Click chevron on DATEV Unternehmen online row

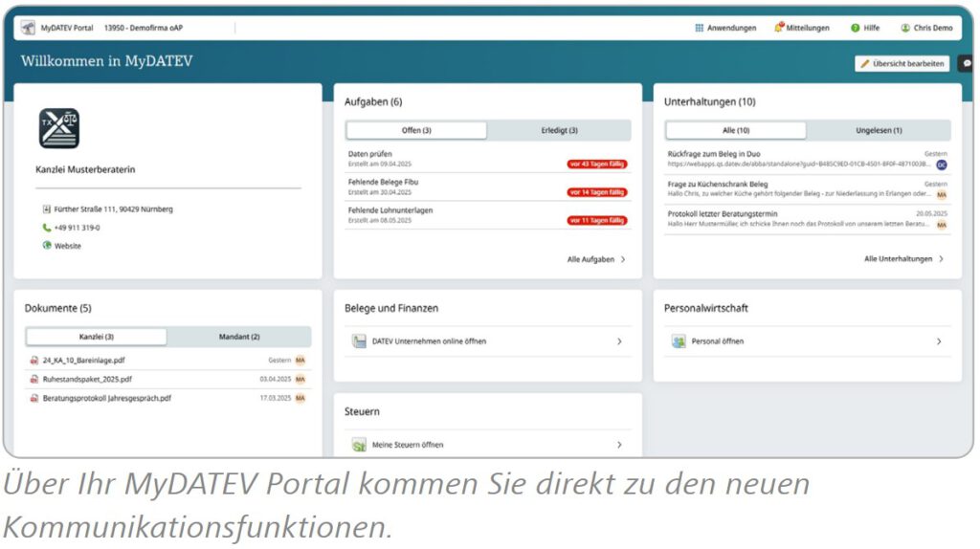point(619,341)
